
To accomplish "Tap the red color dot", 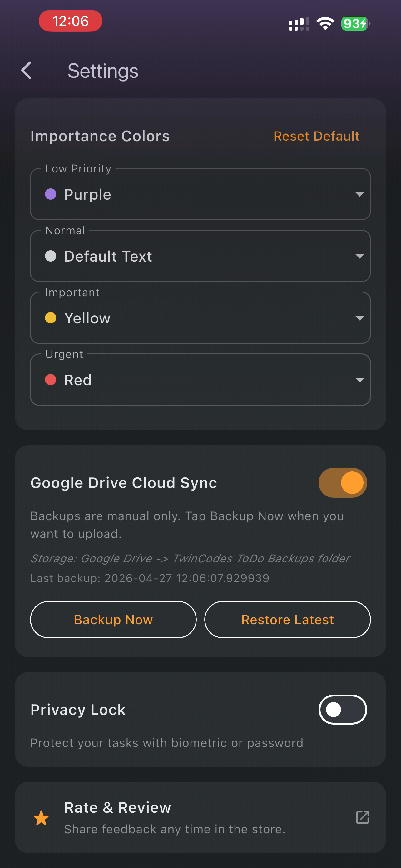I will click(51, 380).
